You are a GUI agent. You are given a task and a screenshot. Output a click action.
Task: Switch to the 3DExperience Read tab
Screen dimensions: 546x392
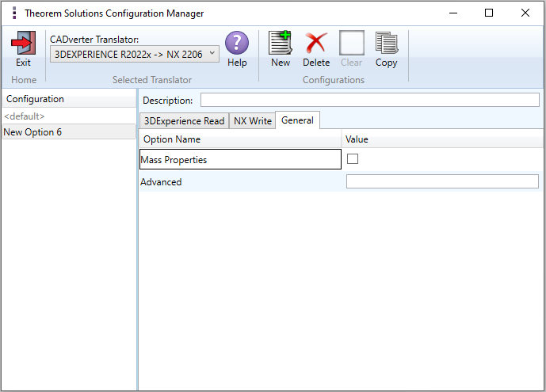[184, 121]
